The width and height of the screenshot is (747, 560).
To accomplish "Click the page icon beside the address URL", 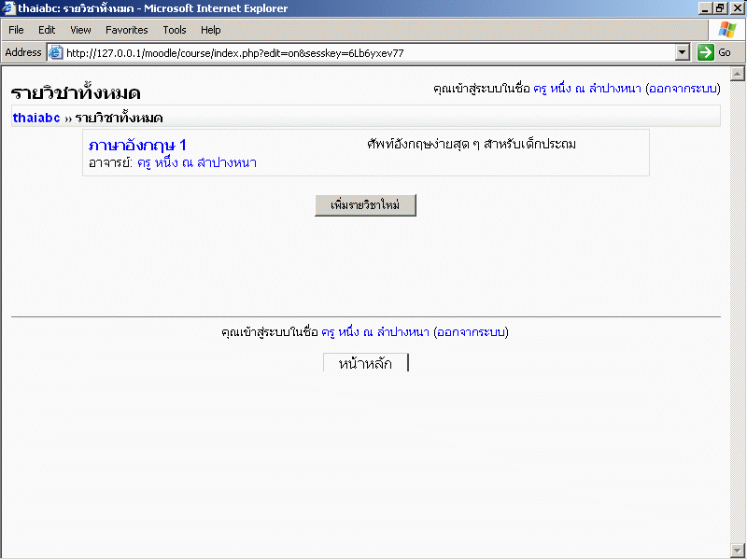I will tap(55, 53).
